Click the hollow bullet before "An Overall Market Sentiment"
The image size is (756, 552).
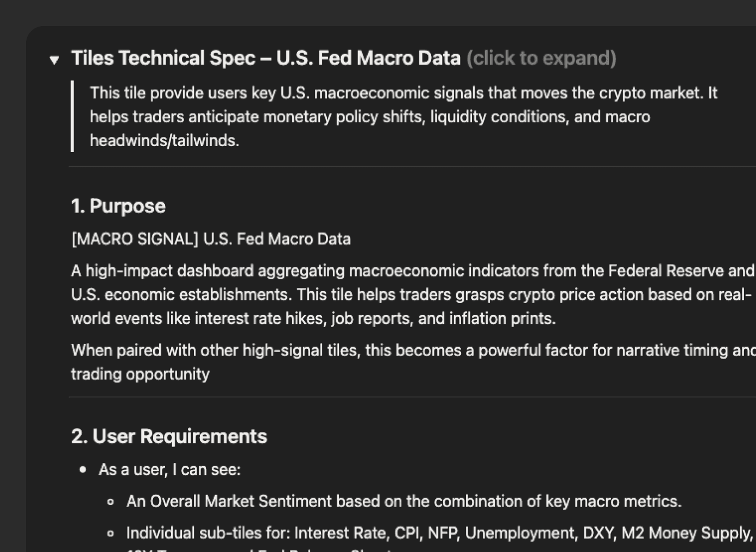click(111, 501)
